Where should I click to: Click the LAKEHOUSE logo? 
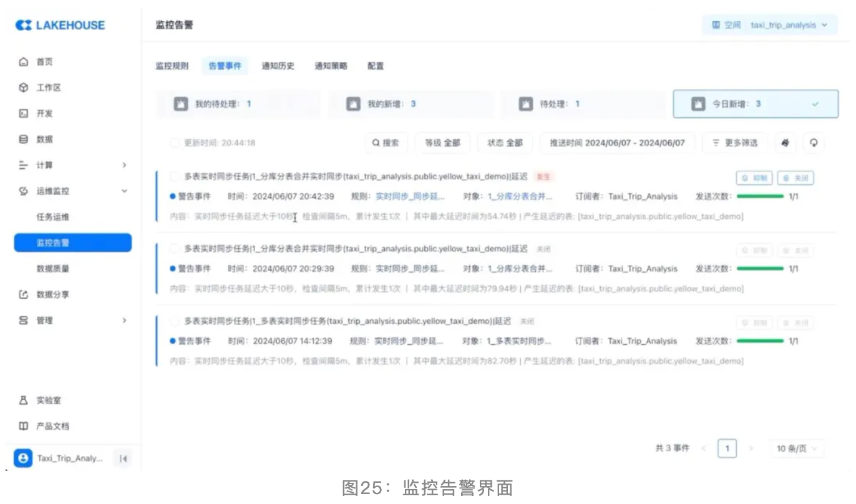(60, 26)
